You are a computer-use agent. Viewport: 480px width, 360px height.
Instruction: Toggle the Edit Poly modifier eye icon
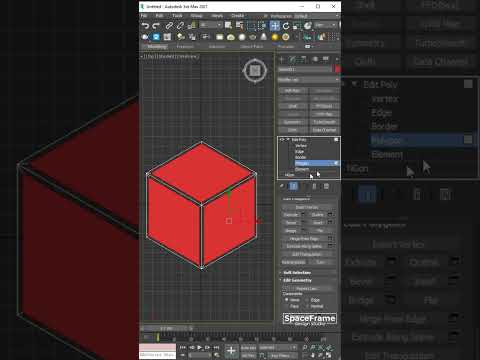point(282,140)
